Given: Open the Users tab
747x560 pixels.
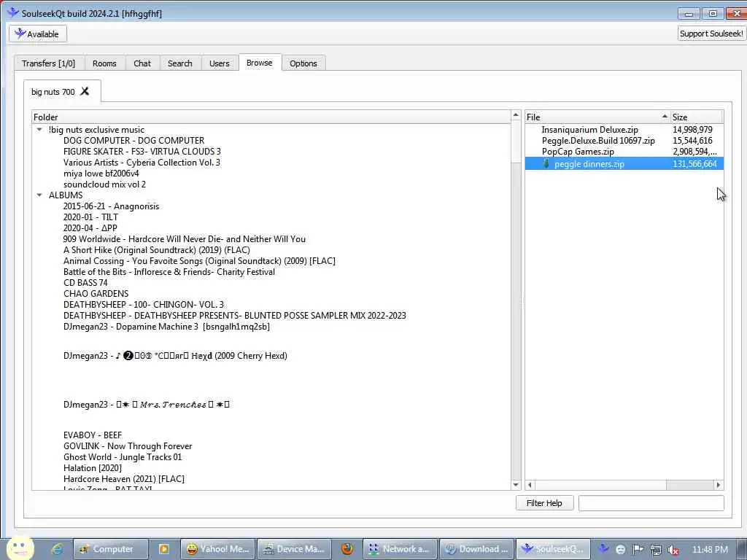Looking at the screenshot, I should click(219, 63).
